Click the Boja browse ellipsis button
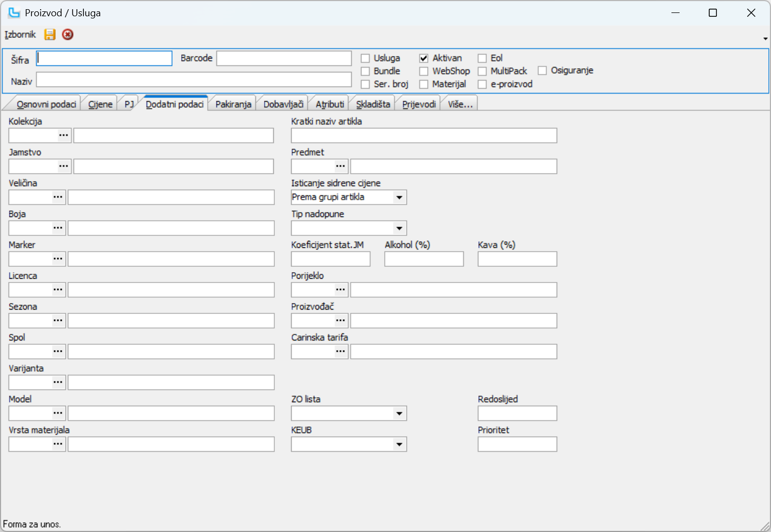Image resolution: width=771 pixels, height=532 pixels. [58, 228]
